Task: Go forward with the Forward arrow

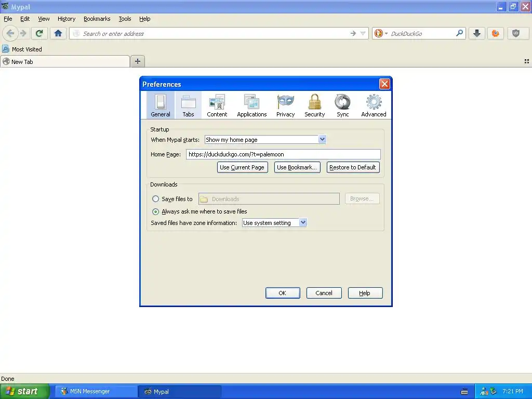Action: pos(23,33)
